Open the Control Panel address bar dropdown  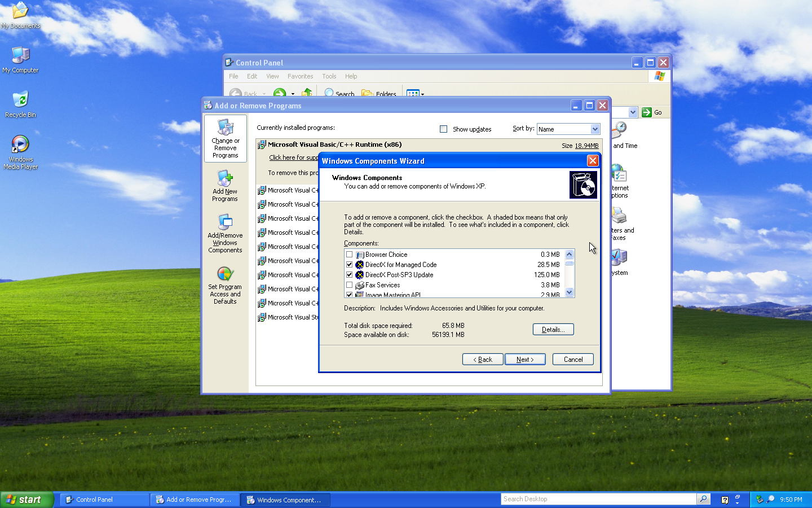pos(633,112)
